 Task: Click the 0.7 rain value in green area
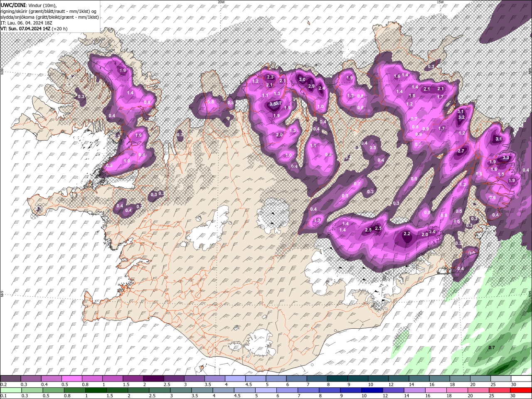pos(492,347)
